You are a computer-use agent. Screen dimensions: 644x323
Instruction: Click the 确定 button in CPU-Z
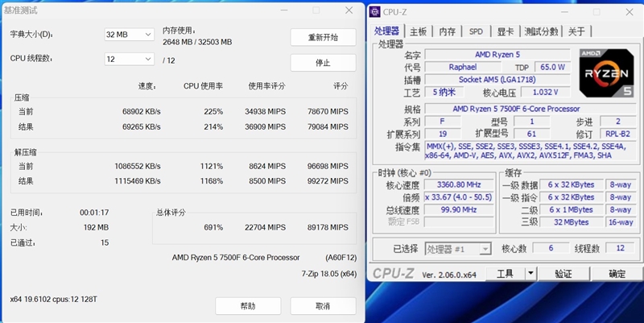click(617, 274)
